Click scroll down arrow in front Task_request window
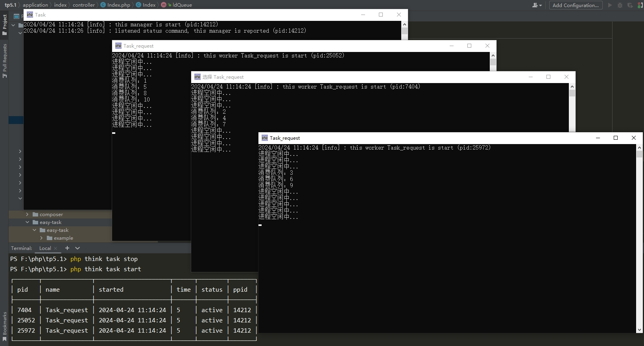Image resolution: width=644 pixels, height=346 pixels. tap(639, 330)
